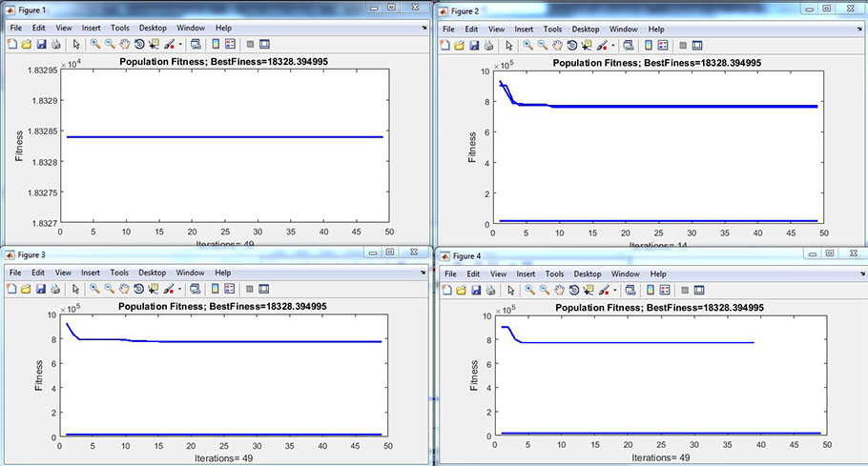This screenshot has height=466, width=868.
Task: Open brush color dropdown arrow in Figure 2
Action: (613, 45)
